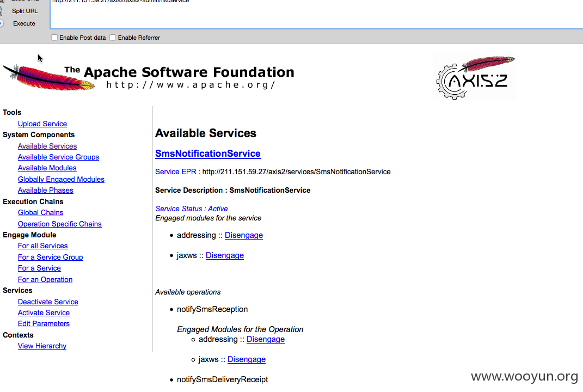Click the Service Status : Active text

pyautogui.click(x=192, y=209)
